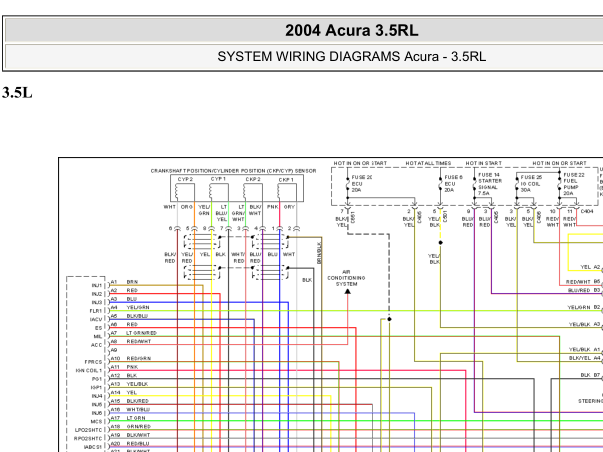
Task: Click the CKP 1 coil label
Action: tap(286, 180)
